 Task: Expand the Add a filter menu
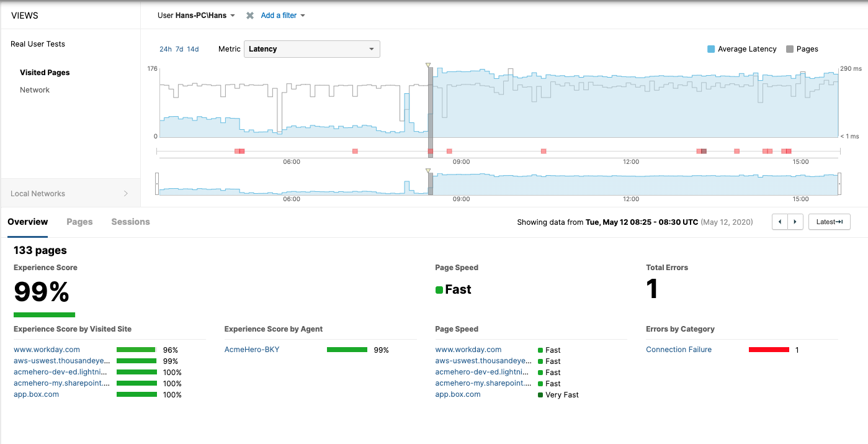pos(283,16)
